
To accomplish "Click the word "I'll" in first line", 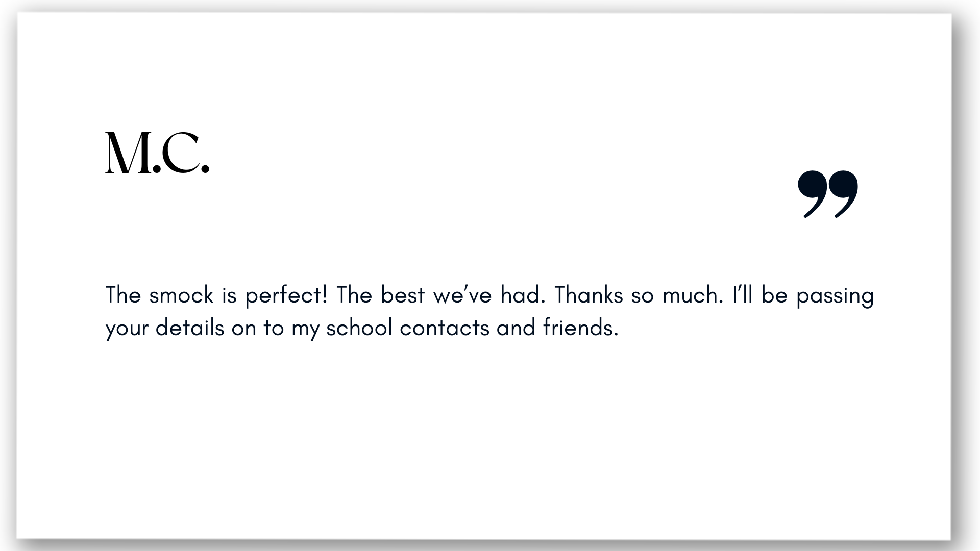I will [742, 295].
